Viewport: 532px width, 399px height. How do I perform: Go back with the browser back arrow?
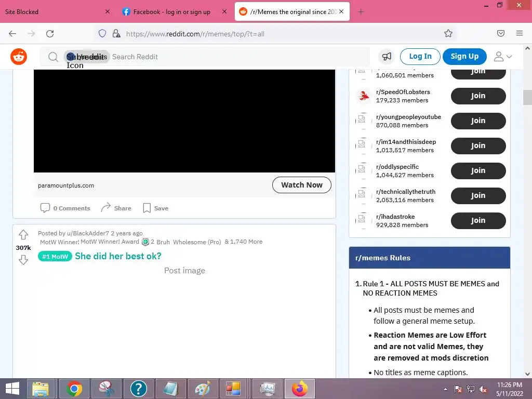coord(12,34)
